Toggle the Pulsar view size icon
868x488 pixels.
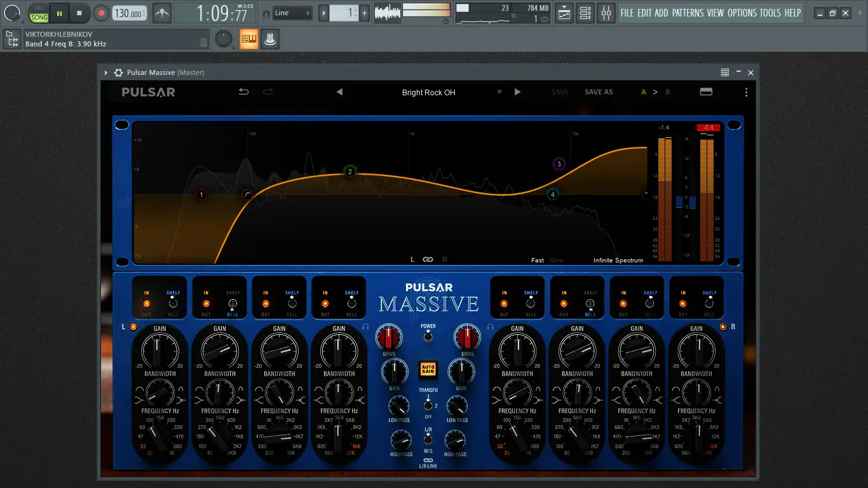pyautogui.click(x=706, y=92)
